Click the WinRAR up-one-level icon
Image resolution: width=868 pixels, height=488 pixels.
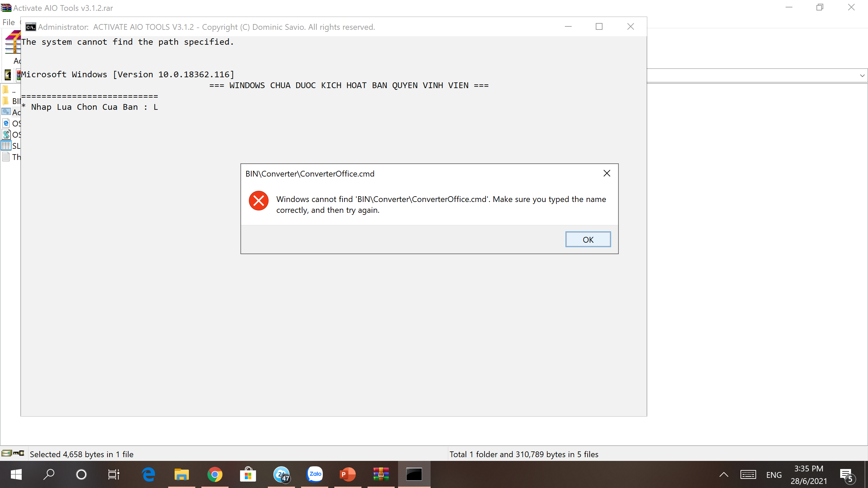click(x=8, y=75)
